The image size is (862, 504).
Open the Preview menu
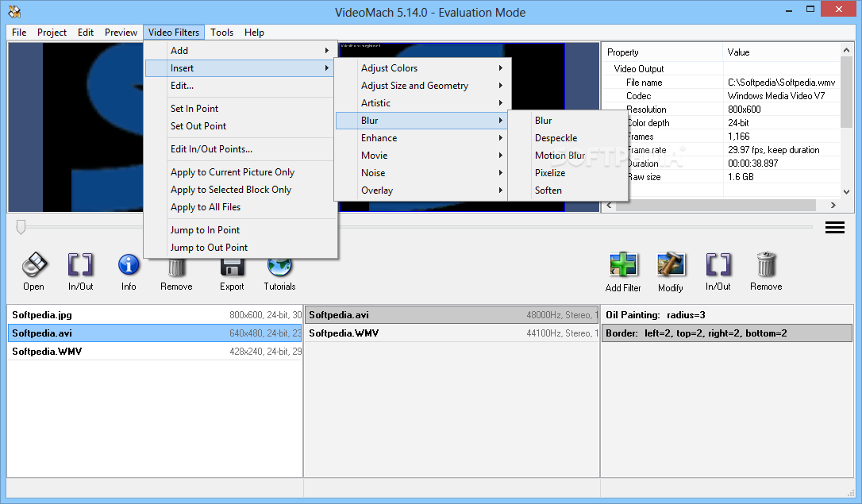(121, 33)
